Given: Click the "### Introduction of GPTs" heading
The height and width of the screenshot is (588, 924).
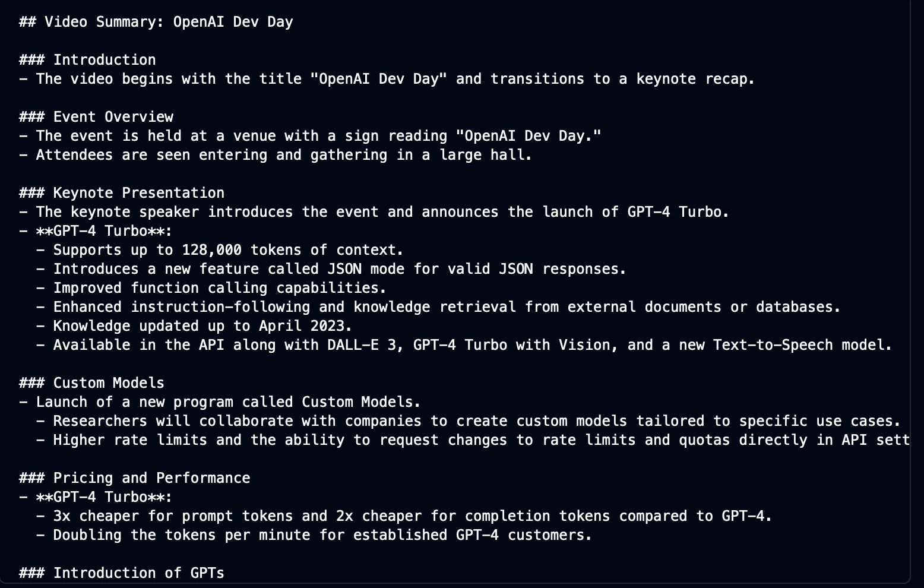Looking at the screenshot, I should 122,573.
